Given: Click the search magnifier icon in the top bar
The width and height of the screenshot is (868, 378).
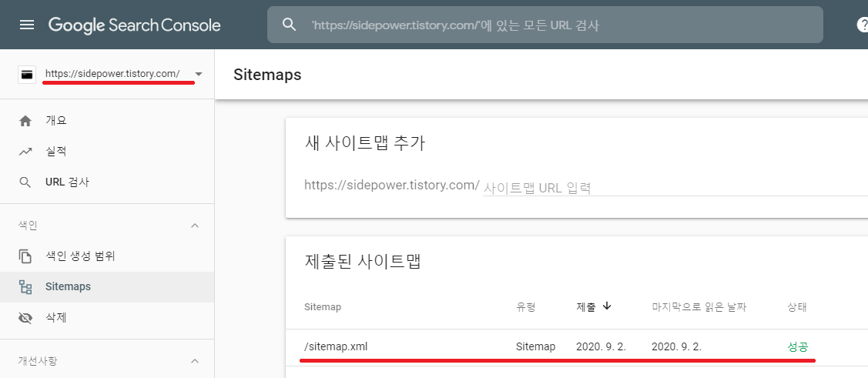Looking at the screenshot, I should (290, 25).
